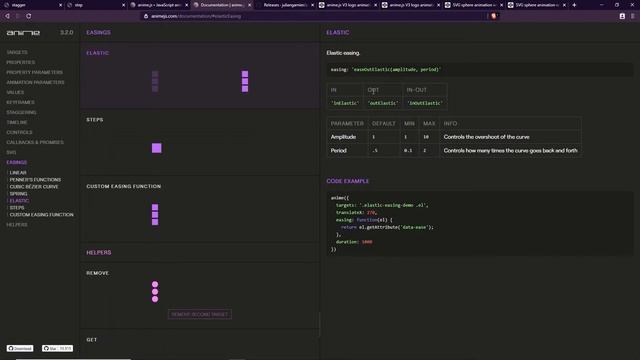The height and width of the screenshot is (360, 640).
Task: Click the ELASTIC demo heading
Action: pyautogui.click(x=98, y=53)
